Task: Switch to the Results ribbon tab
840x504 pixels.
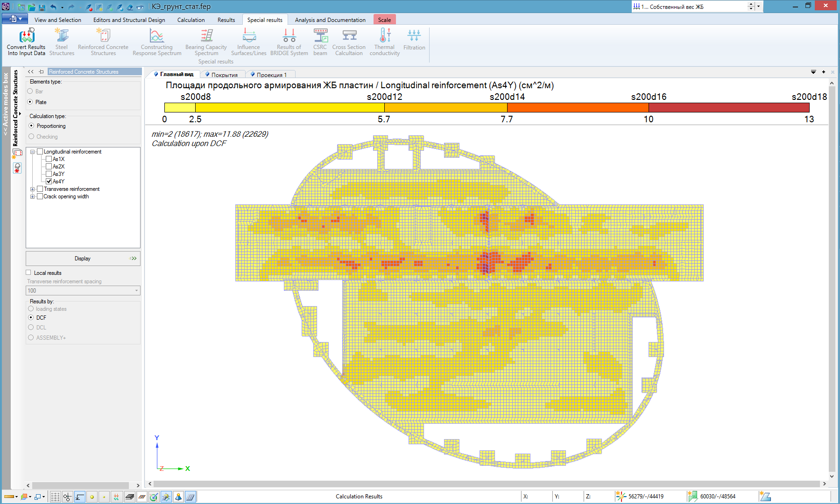Action: (226, 20)
